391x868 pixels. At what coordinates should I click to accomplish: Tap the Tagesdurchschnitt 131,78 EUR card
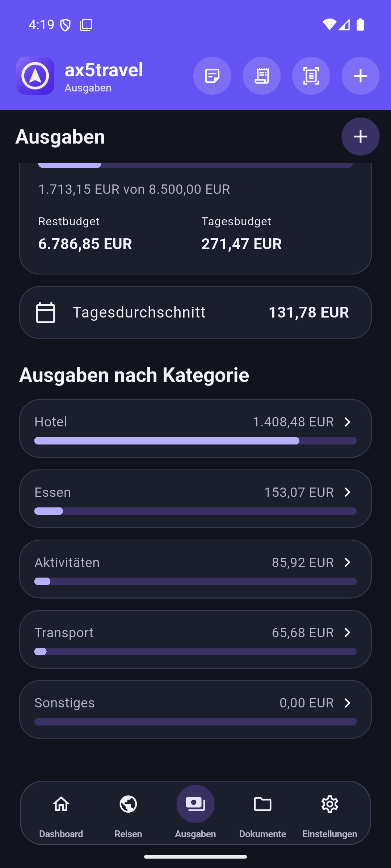[195, 312]
